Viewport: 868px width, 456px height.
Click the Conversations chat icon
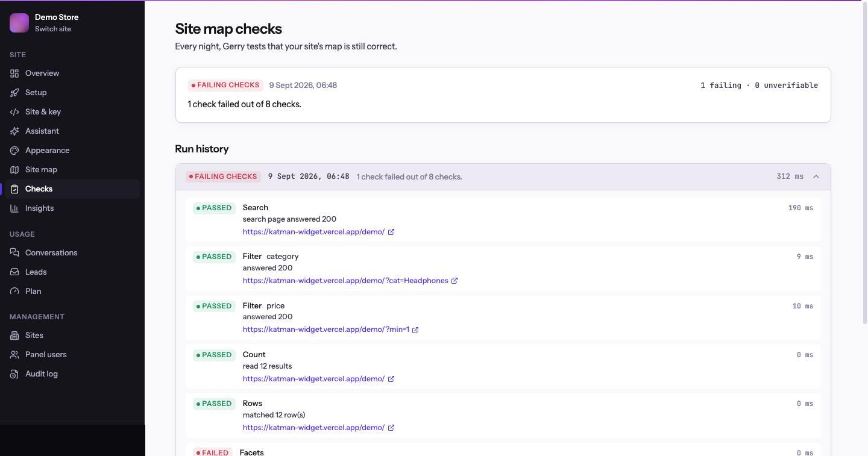[x=14, y=253]
